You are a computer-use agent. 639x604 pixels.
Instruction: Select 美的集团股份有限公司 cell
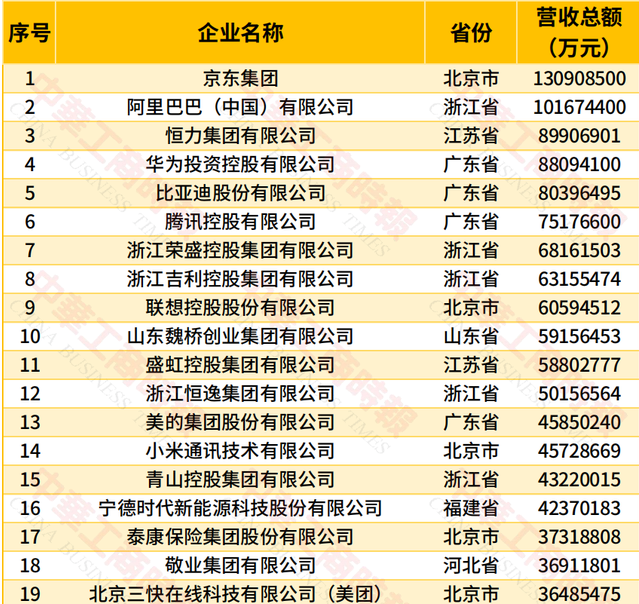click(240, 422)
